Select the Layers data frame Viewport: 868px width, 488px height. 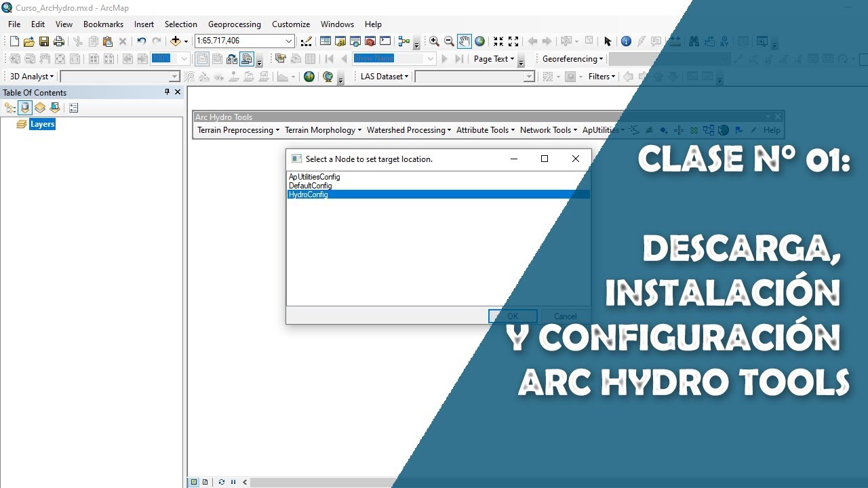click(x=42, y=124)
